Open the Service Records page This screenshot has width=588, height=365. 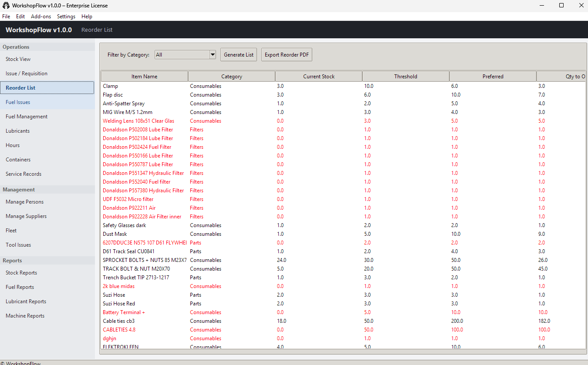(x=23, y=174)
